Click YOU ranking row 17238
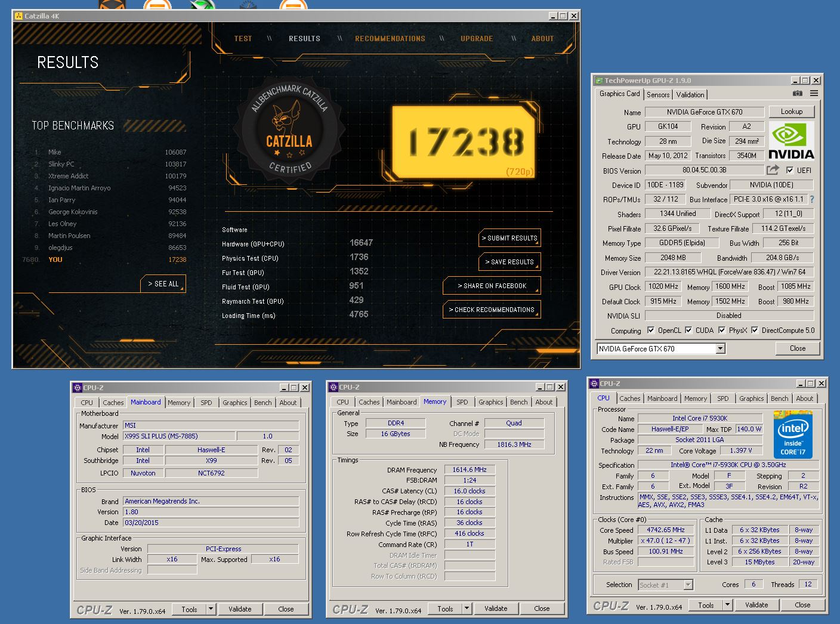The width and height of the screenshot is (840, 624). pyautogui.click(x=104, y=260)
